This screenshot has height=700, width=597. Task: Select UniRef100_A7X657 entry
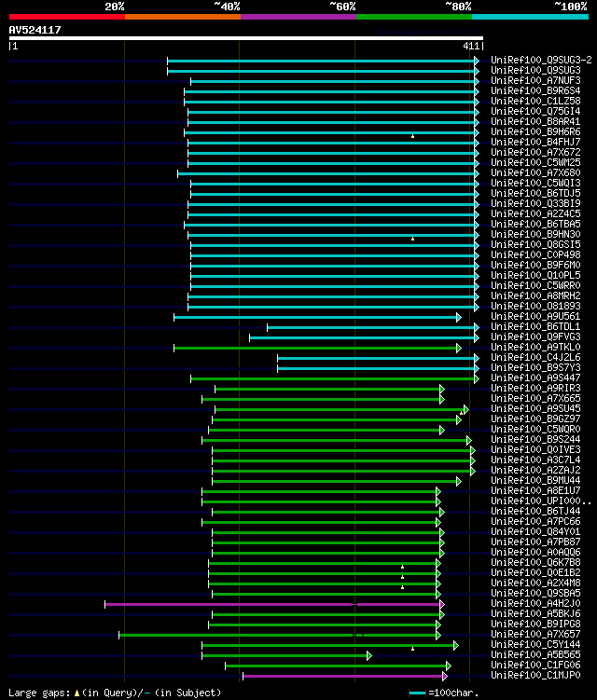click(535, 635)
